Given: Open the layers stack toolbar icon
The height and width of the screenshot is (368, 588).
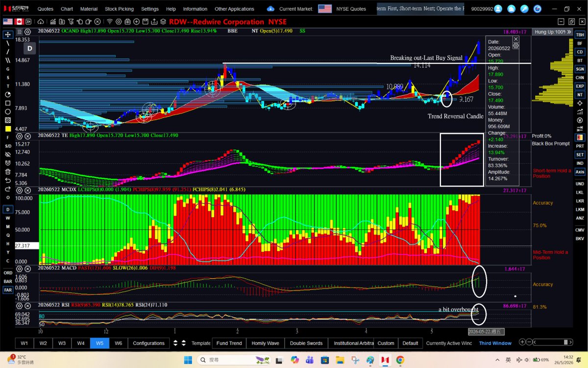Looking at the screenshot, I should (x=164, y=22).
